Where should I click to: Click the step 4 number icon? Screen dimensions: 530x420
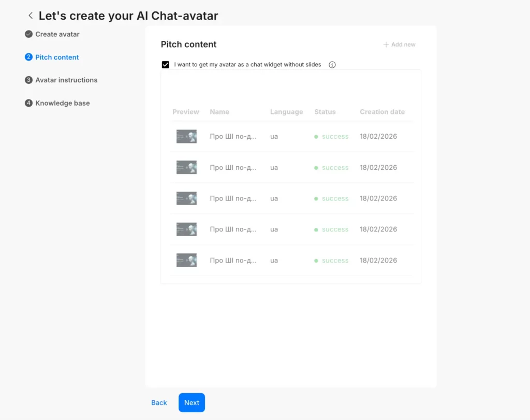[x=28, y=103]
